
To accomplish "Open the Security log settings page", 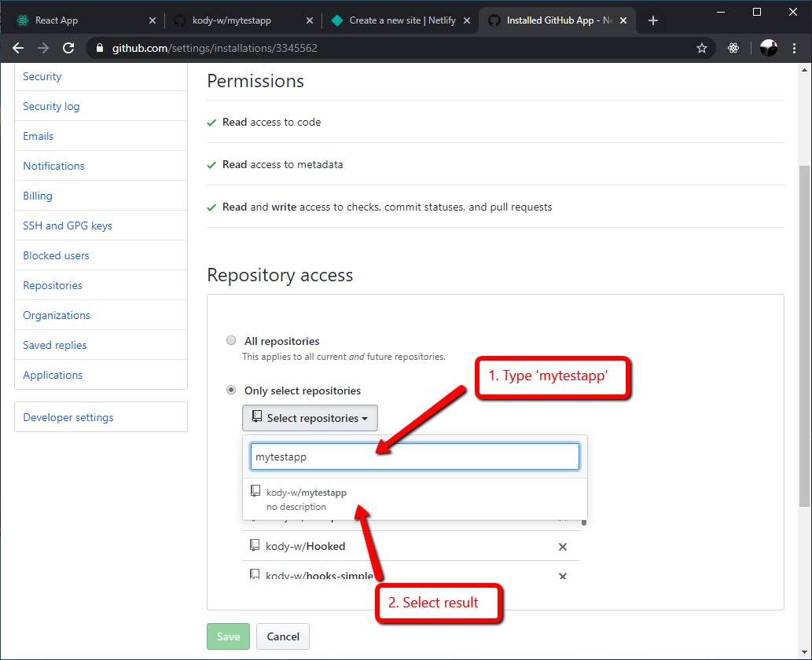I will (x=51, y=106).
